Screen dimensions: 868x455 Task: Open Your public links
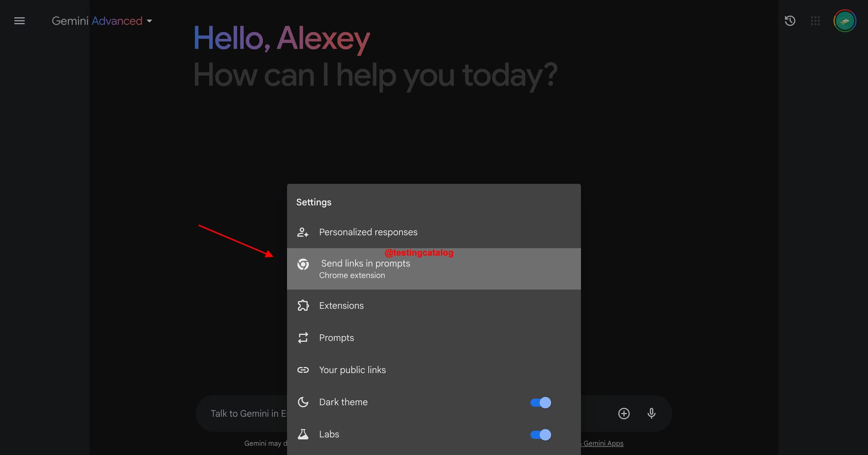coord(352,369)
